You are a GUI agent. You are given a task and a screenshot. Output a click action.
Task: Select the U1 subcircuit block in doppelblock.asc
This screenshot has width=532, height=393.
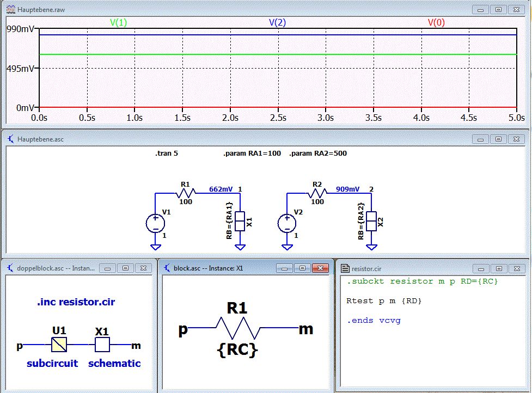[x=59, y=345]
